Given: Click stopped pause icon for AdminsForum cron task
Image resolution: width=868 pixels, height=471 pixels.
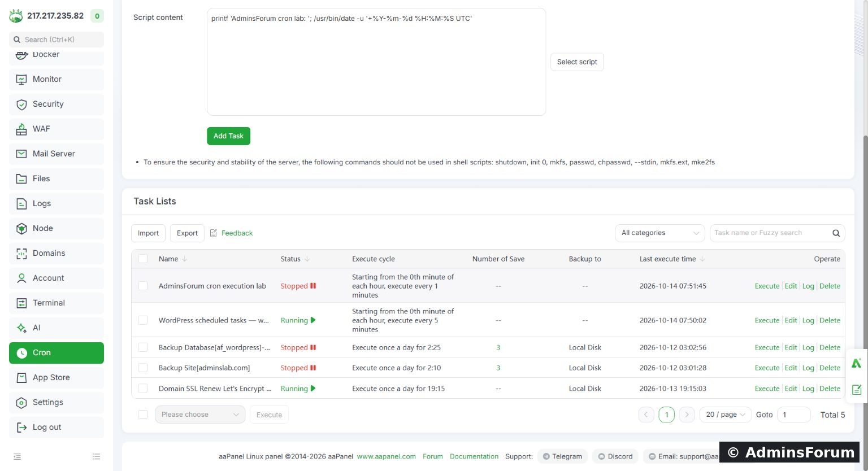Looking at the screenshot, I should tap(313, 286).
